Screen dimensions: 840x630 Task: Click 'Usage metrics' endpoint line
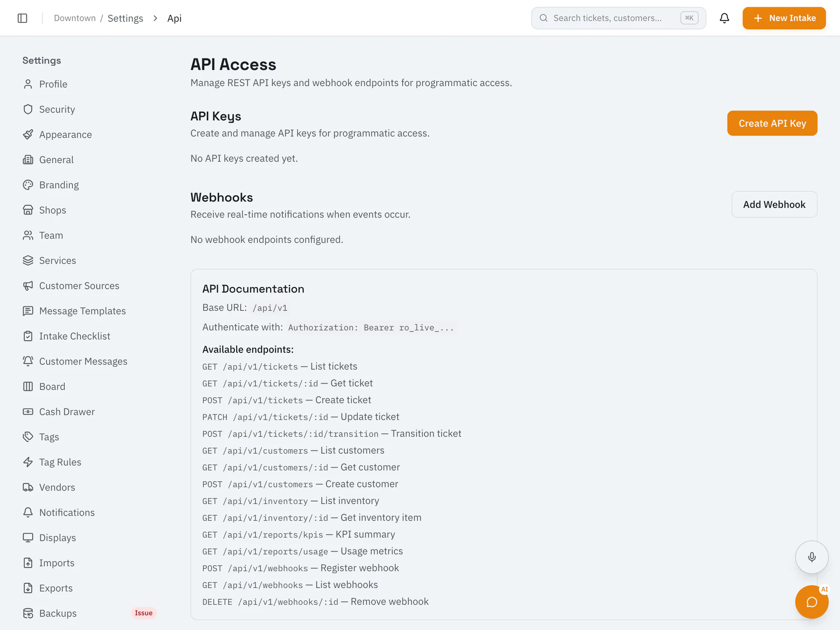point(302,551)
